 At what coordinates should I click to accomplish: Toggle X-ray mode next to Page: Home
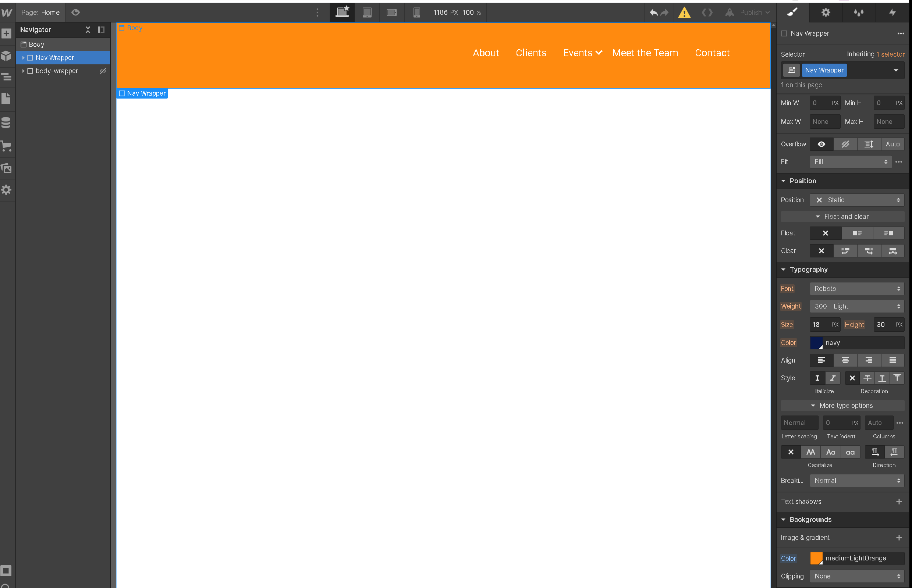(75, 12)
